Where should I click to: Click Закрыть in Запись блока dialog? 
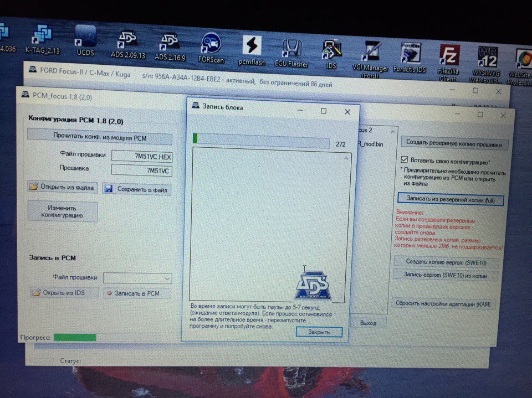coord(319,332)
